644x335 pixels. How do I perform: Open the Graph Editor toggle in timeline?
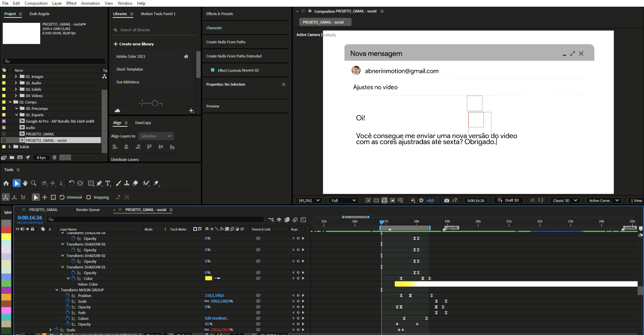coord(304,220)
